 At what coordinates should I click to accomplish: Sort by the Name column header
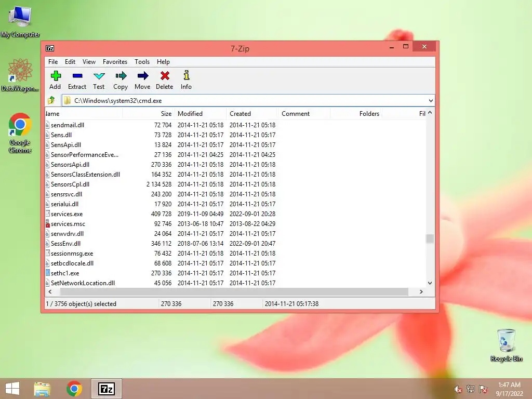coord(84,114)
